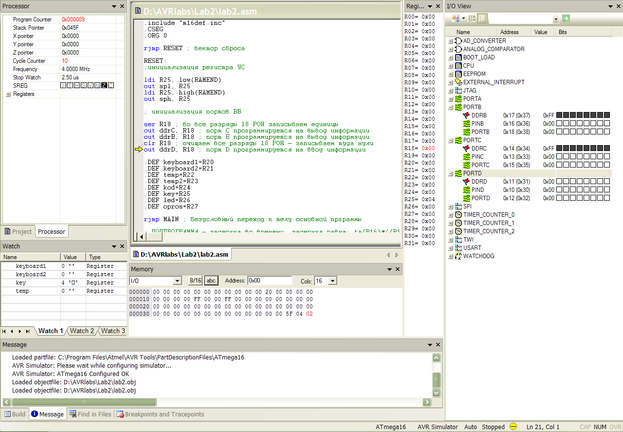Click the yellow current-line arrow in code margin
This screenshot has width=623, height=432.
[137, 149]
